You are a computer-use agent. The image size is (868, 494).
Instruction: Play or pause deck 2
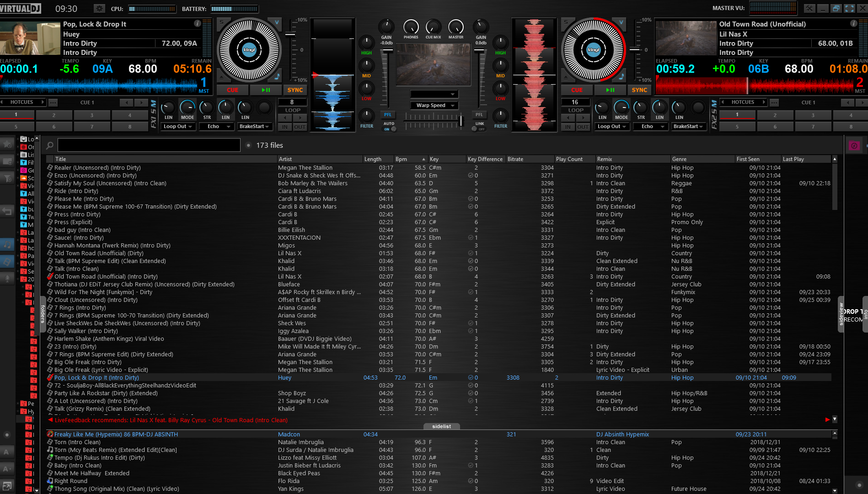pos(610,90)
